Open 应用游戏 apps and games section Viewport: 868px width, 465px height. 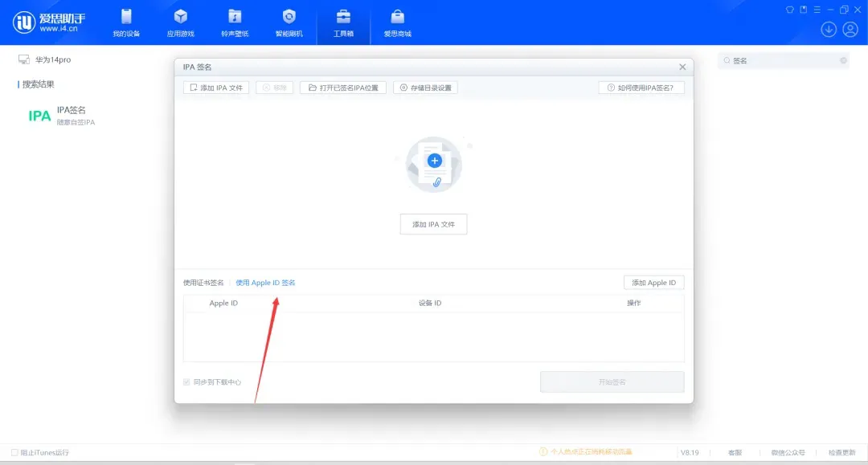(180, 22)
